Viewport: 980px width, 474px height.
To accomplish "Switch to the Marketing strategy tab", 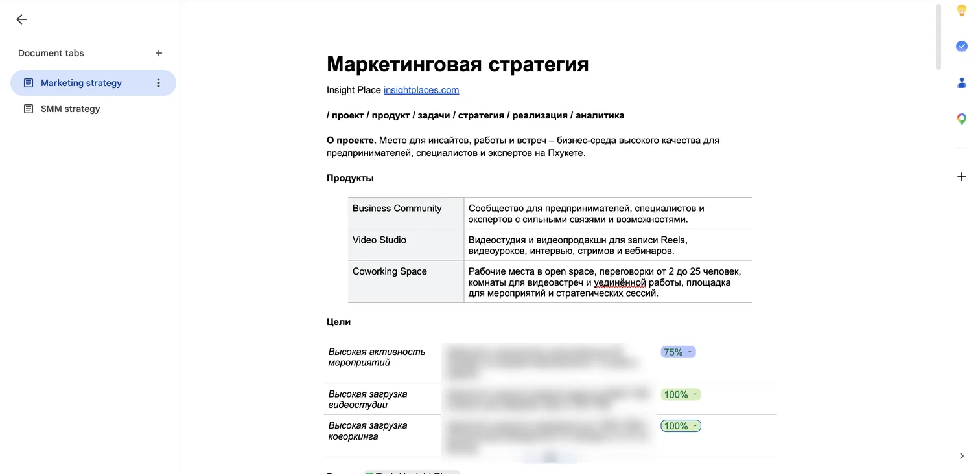I will [x=93, y=83].
